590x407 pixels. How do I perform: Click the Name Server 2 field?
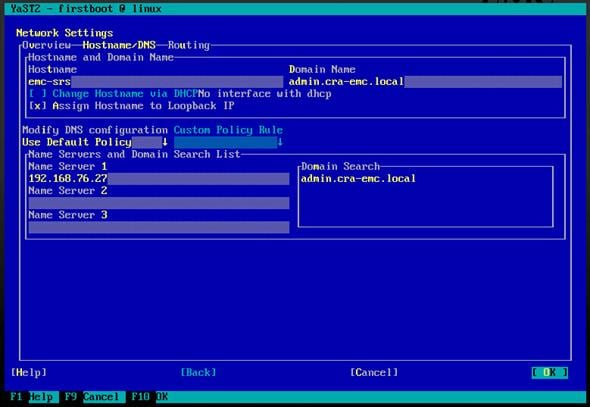[159, 203]
